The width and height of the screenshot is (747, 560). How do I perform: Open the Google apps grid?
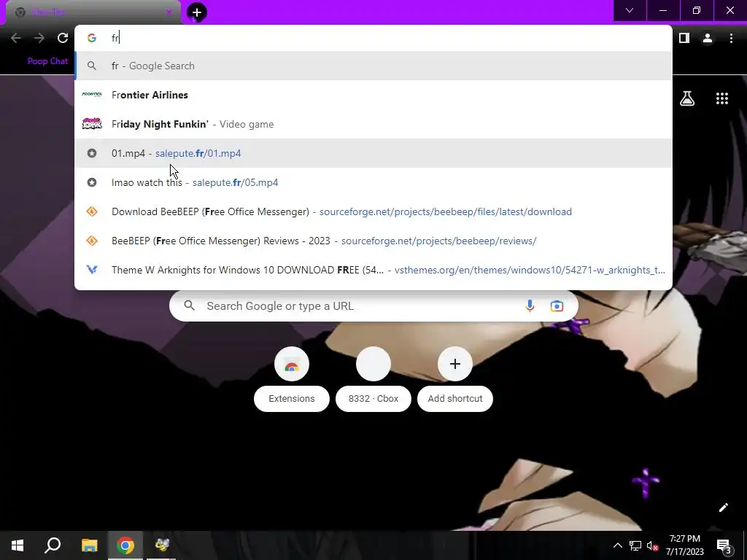pyautogui.click(x=722, y=98)
